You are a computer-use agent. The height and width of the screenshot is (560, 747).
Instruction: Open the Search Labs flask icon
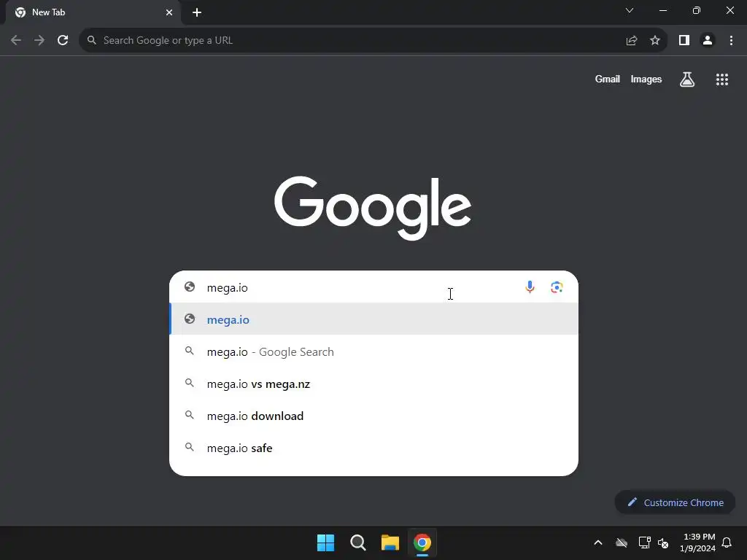coord(687,79)
